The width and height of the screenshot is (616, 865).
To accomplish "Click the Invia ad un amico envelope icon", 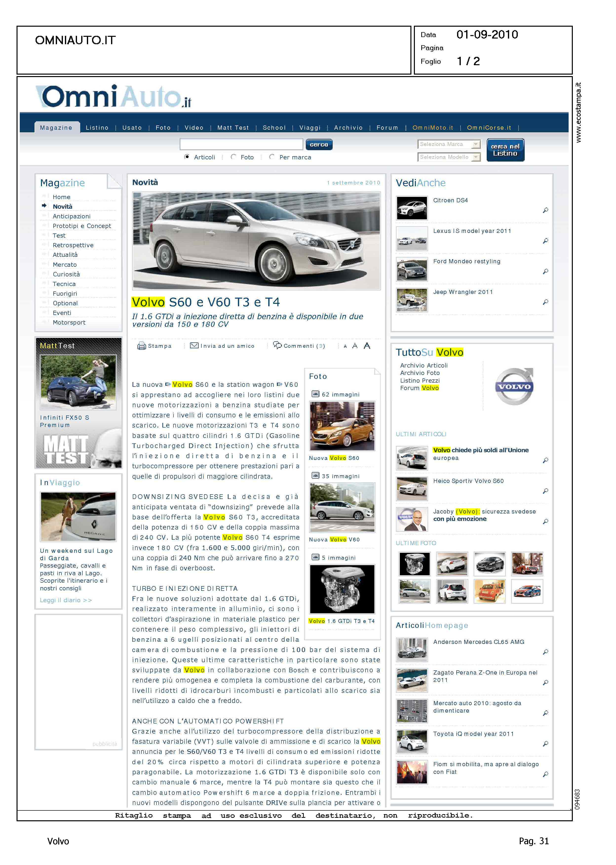I will click(x=194, y=345).
